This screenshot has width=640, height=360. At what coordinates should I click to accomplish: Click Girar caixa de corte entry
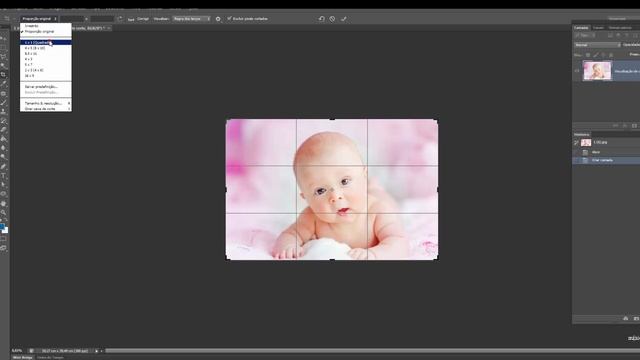point(46,109)
